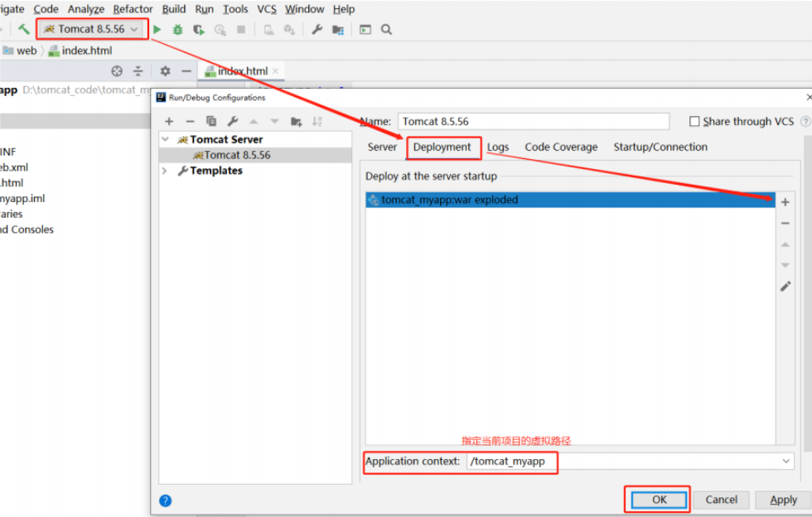Click the OK button
This screenshot has width=812, height=517.
[660, 500]
